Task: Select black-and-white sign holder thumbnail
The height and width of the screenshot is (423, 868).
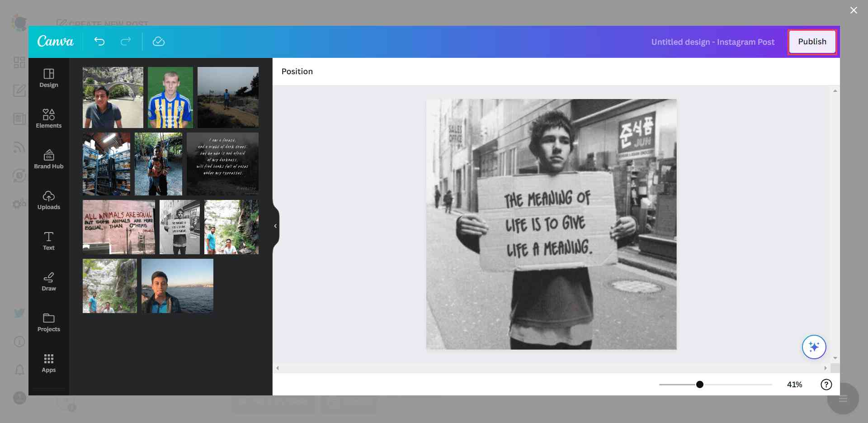Action: pos(179,227)
